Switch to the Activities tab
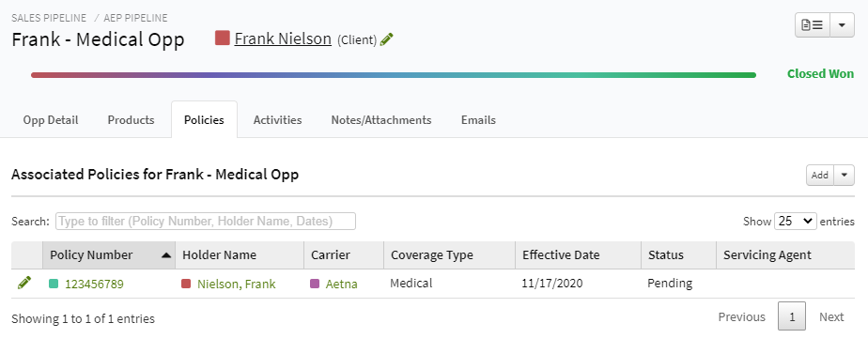This screenshot has width=868, height=354. (x=277, y=120)
